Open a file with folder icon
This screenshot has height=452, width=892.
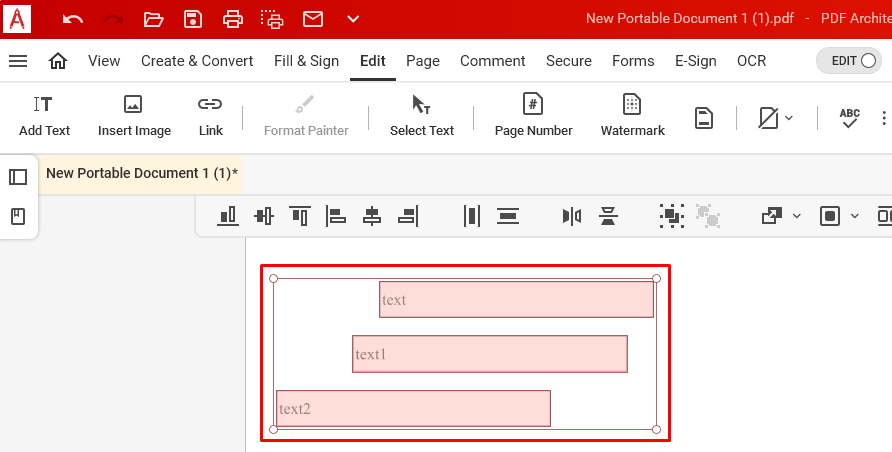[154, 19]
